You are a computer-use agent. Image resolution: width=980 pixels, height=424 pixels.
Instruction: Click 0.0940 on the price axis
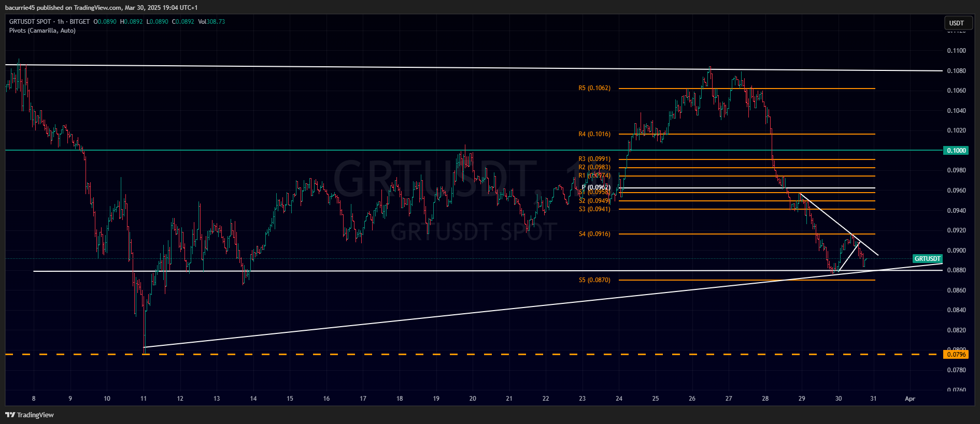(x=956, y=211)
